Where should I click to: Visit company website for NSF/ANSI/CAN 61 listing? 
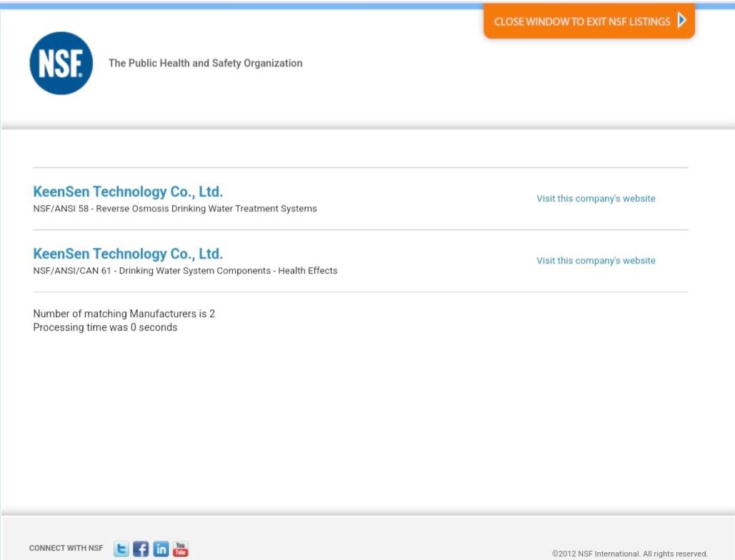tap(596, 261)
